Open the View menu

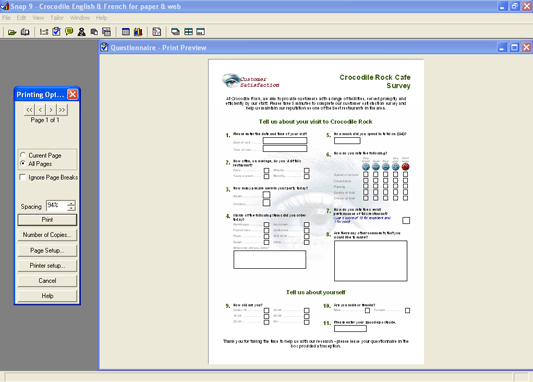38,18
